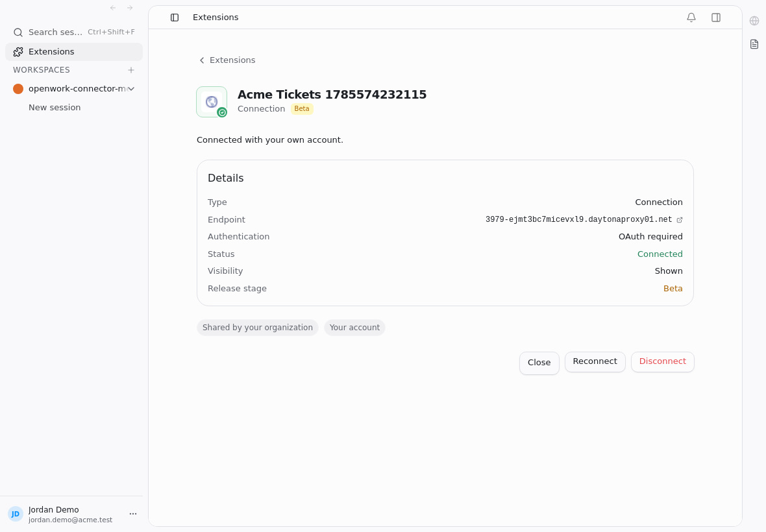Add a new workspace with plus icon
The image size is (766, 532).
pyautogui.click(x=131, y=70)
